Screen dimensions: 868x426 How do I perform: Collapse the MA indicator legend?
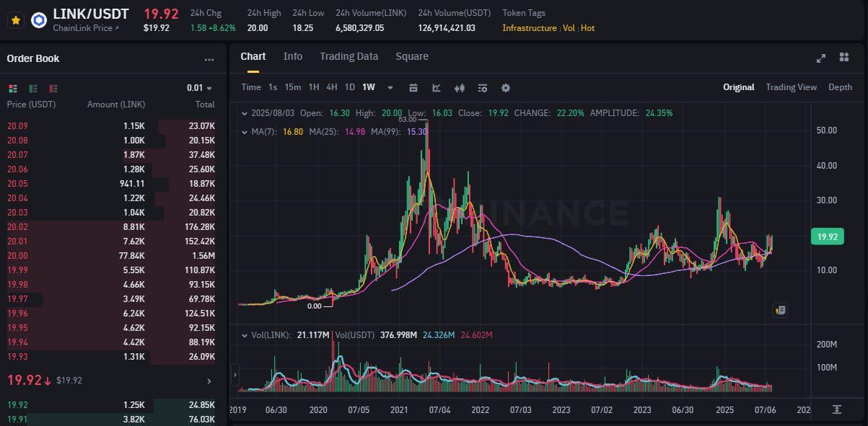tap(245, 132)
